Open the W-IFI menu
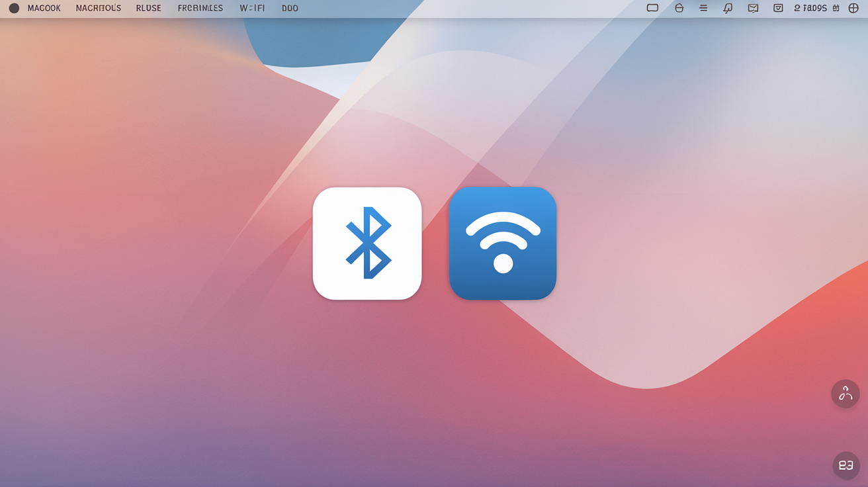868x487 pixels. pyautogui.click(x=252, y=9)
